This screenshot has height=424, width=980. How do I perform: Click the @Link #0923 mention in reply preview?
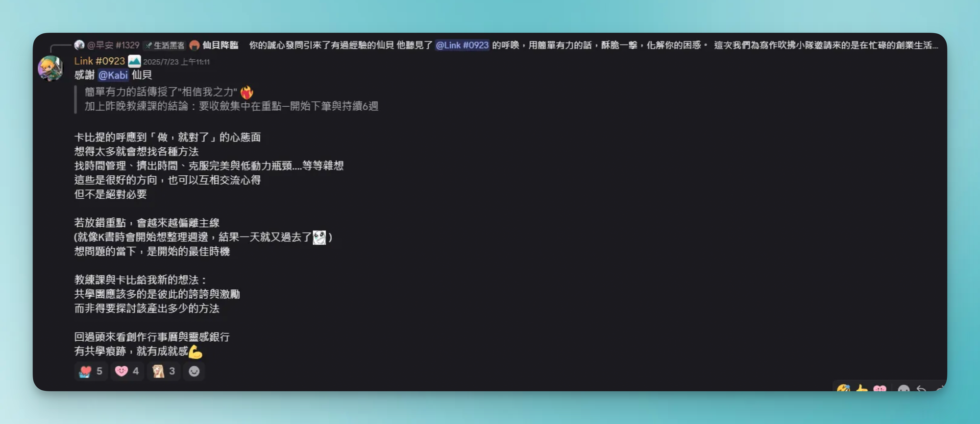(462, 45)
